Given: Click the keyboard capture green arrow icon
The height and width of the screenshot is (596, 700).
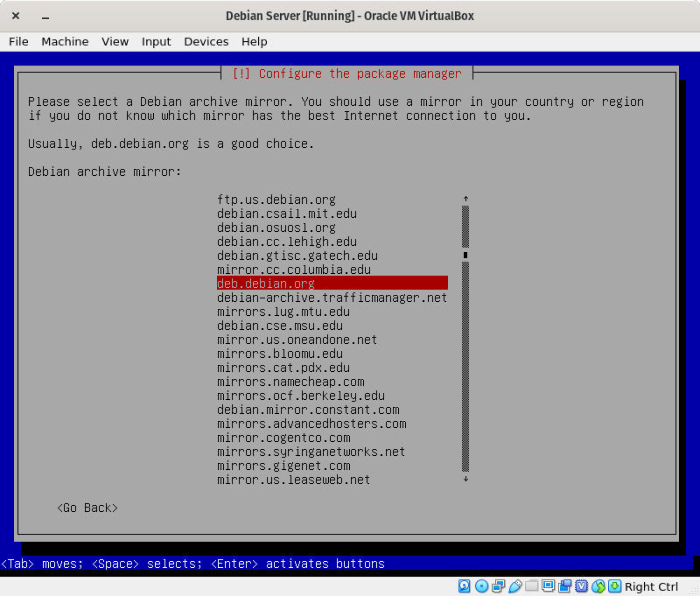Looking at the screenshot, I should coord(615,585).
